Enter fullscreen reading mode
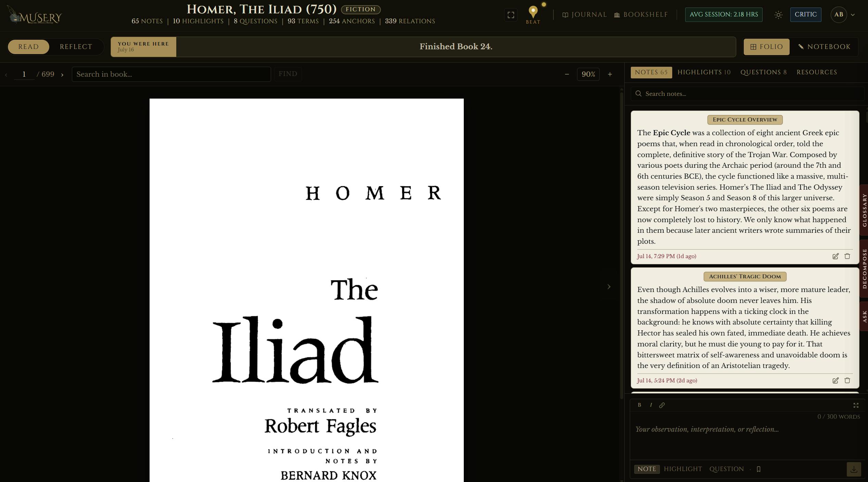868x482 pixels. [511, 15]
